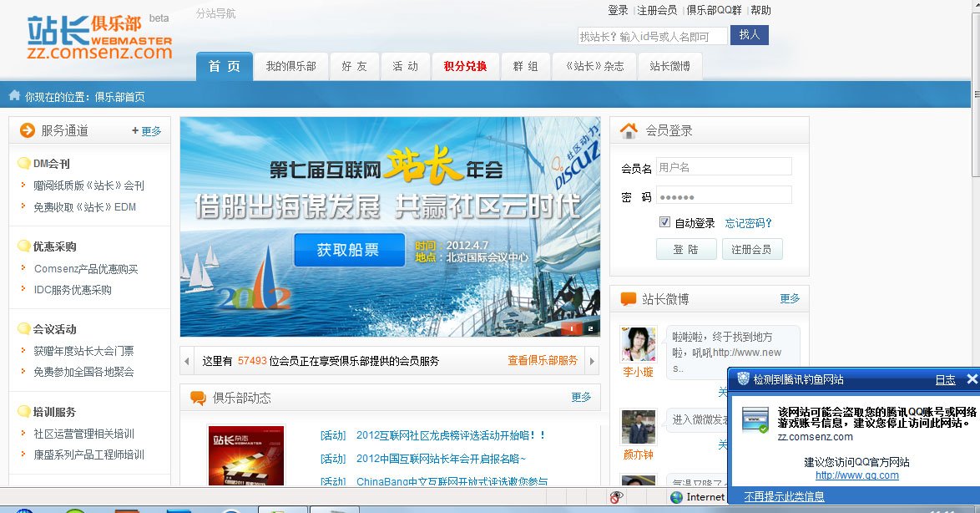The height and width of the screenshot is (513, 980).
Task: Click the 注册会员 link at the top
Action: (x=657, y=10)
